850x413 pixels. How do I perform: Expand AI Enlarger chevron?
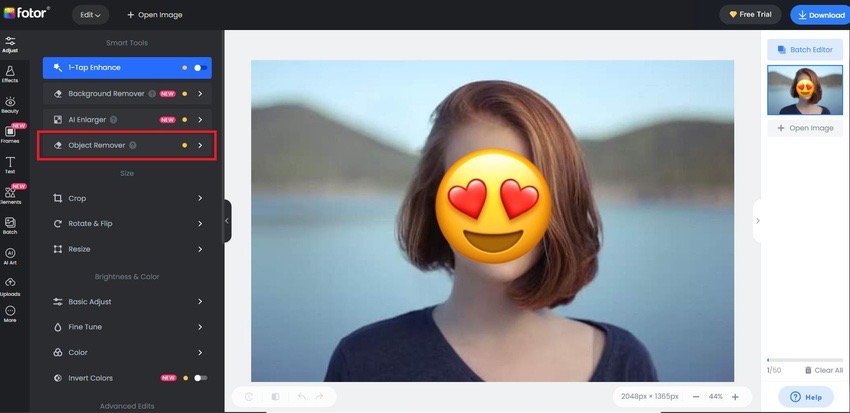(200, 120)
